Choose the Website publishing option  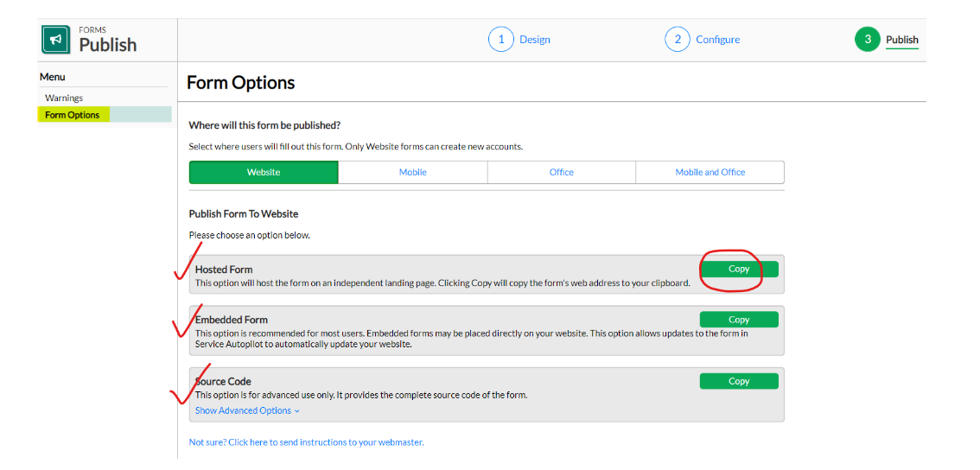(x=264, y=173)
